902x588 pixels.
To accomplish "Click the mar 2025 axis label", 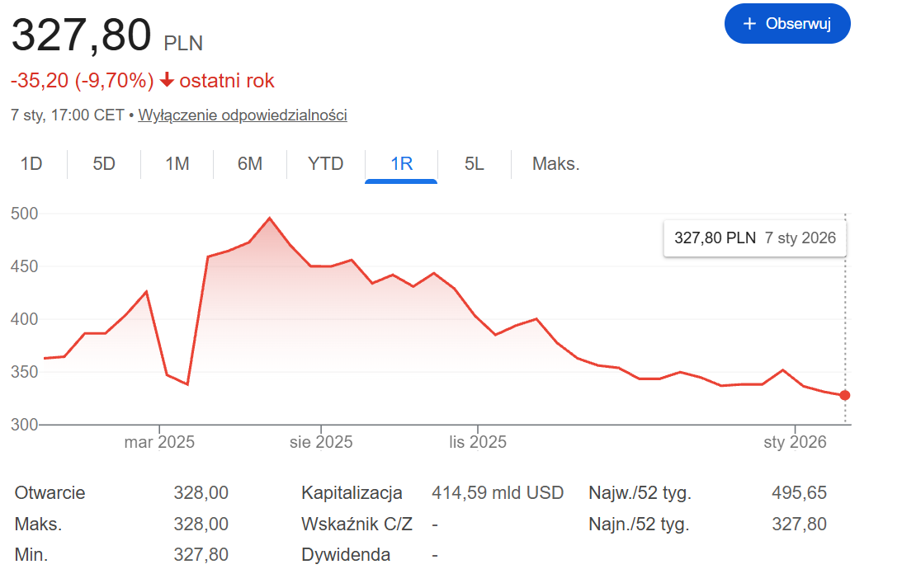I will click(x=159, y=442).
